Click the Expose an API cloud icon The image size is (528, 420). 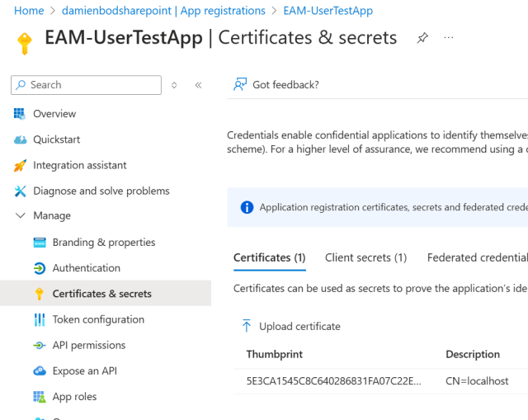tap(40, 371)
